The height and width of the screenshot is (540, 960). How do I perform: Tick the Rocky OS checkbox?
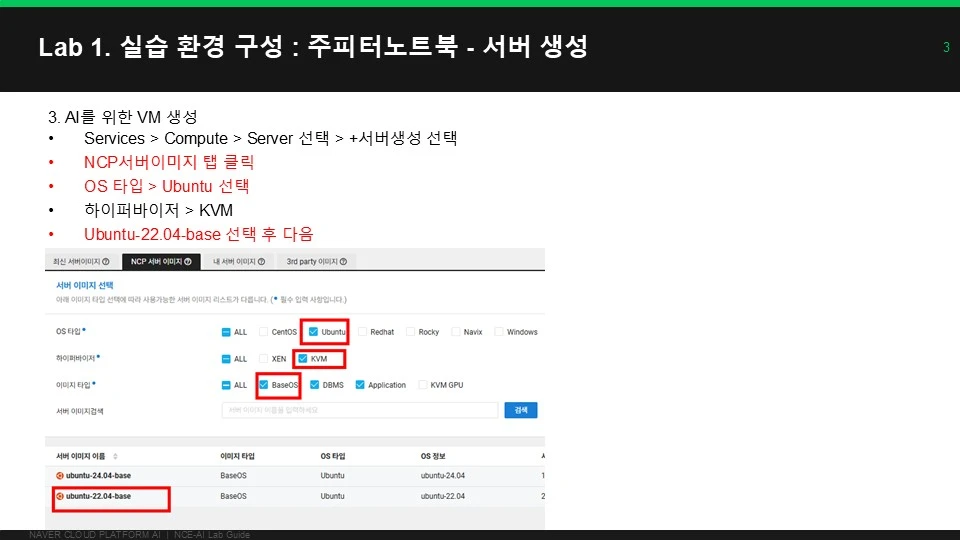point(411,332)
